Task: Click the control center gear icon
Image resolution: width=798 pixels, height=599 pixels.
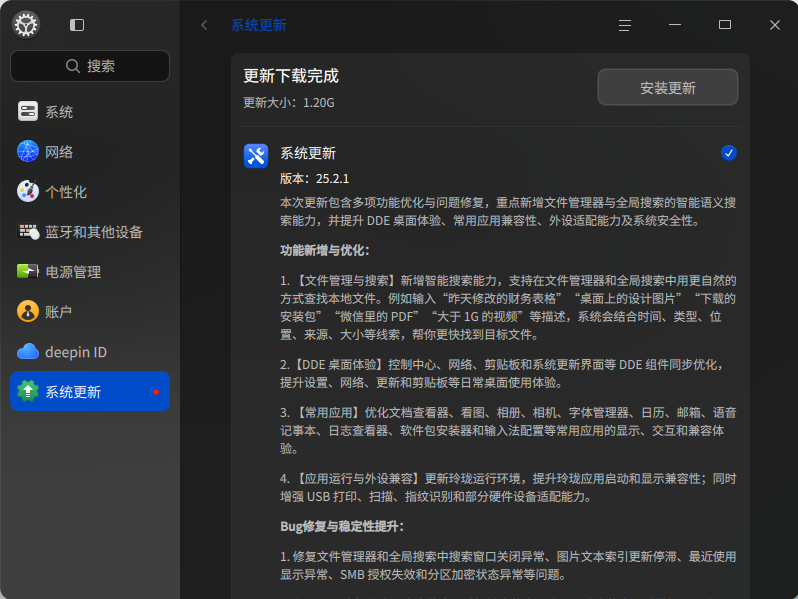Action: click(x=26, y=24)
